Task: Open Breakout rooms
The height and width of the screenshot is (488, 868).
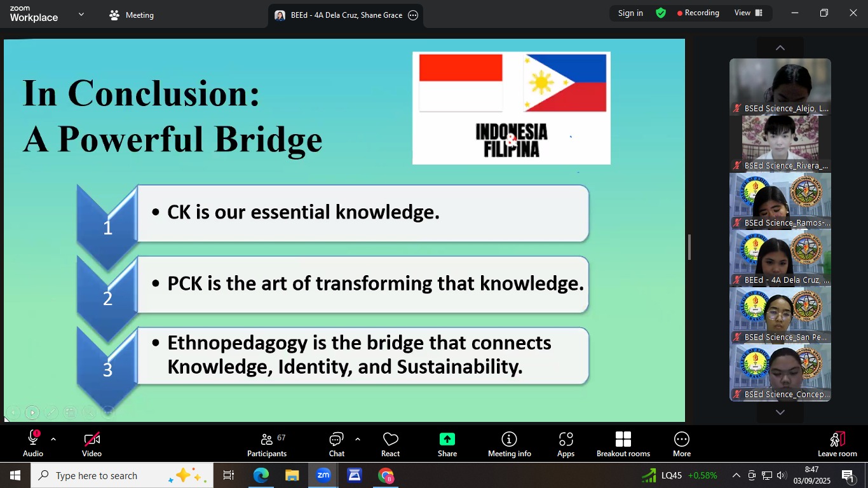Action: point(623,444)
